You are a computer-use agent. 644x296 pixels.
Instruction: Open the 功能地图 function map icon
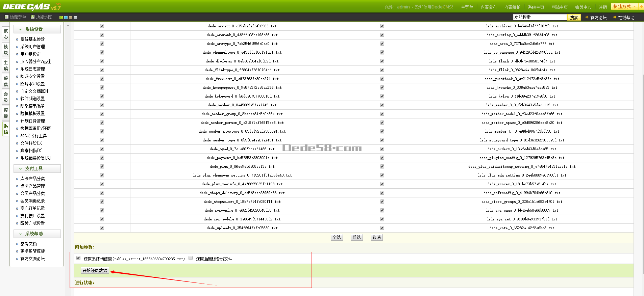coord(33,17)
